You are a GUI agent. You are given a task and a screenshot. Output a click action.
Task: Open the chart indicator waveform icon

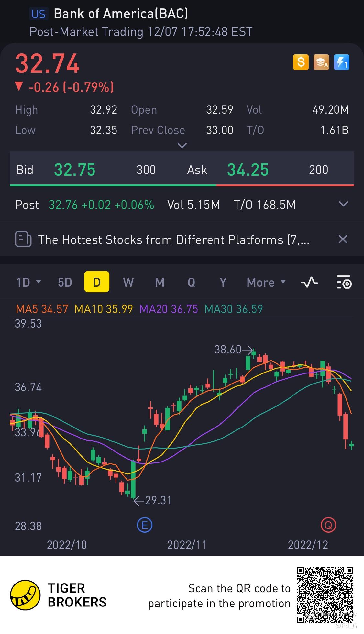(309, 282)
